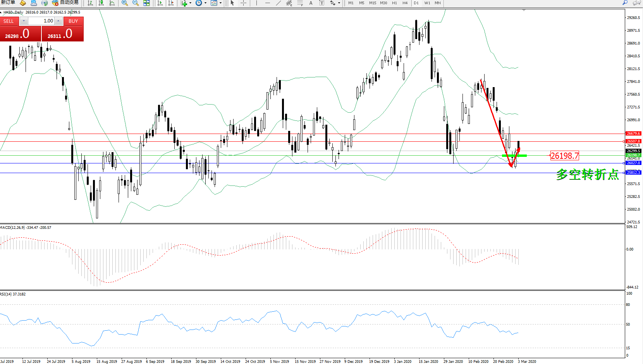Open the indicators list dropdown arrow

[190, 3]
